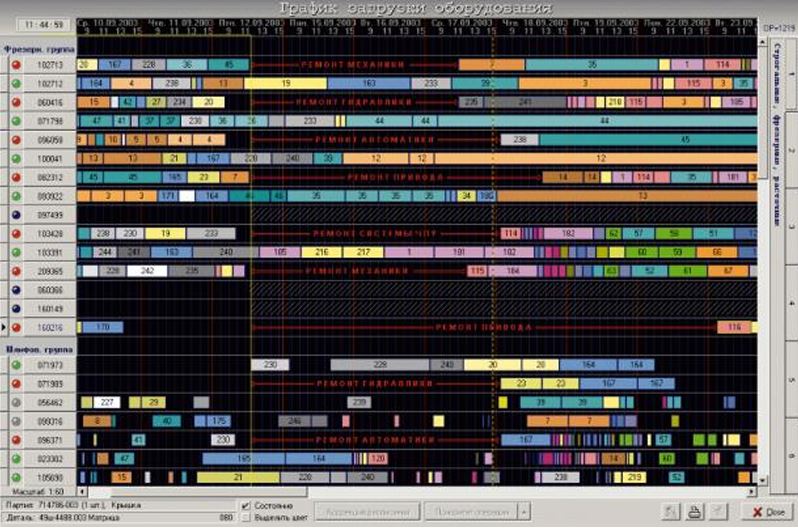
Task: Click the yellow task block 19 in row 102712
Action: coord(286,83)
